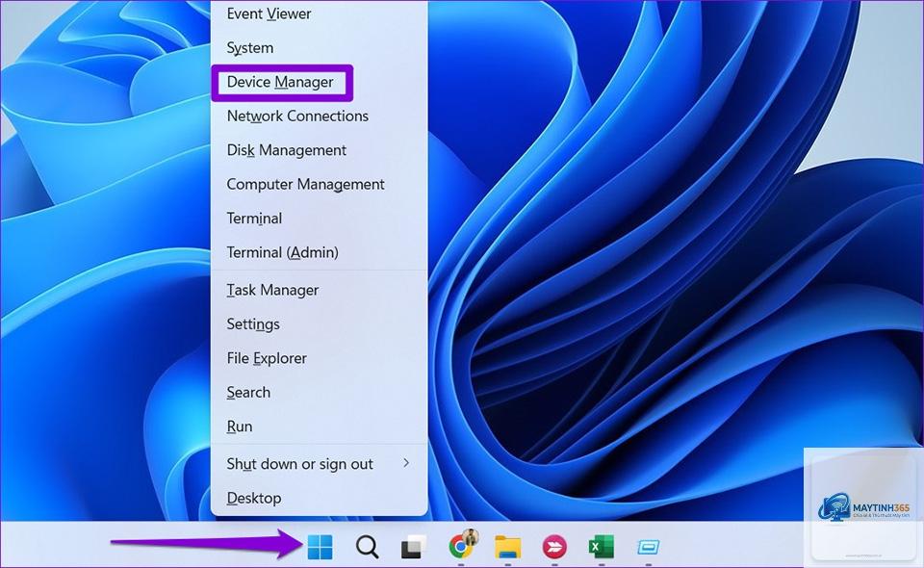The width and height of the screenshot is (924, 568).
Task: Open Task View on the taskbar
Action: [x=414, y=547]
